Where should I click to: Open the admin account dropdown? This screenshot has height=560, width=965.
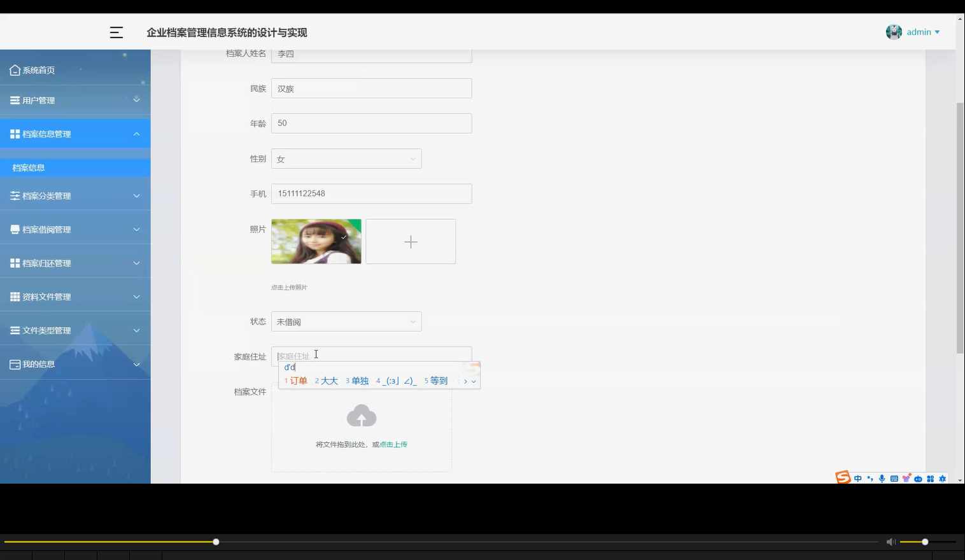pyautogui.click(x=920, y=32)
